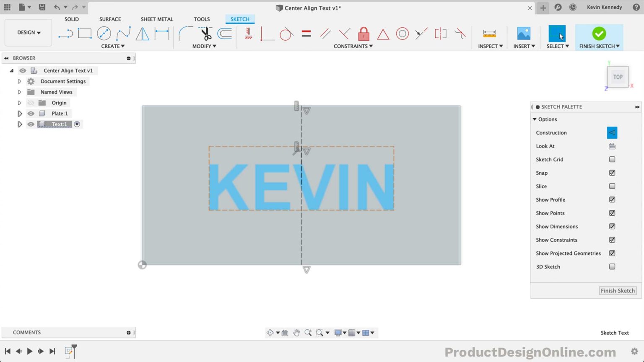Disable the Show Dimensions checkbox
This screenshot has width=644, height=362.
[x=612, y=226]
